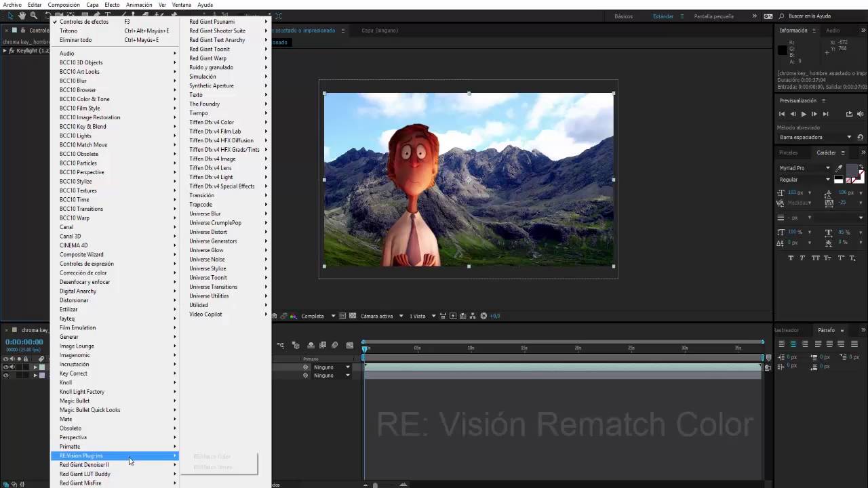
Task: Mute audio in Previsualización panel
Action: coord(861,114)
